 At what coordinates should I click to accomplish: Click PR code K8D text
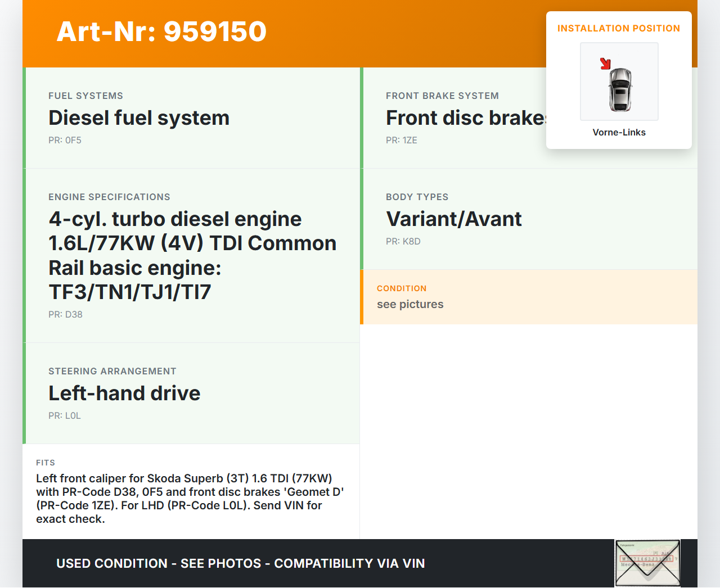403,242
